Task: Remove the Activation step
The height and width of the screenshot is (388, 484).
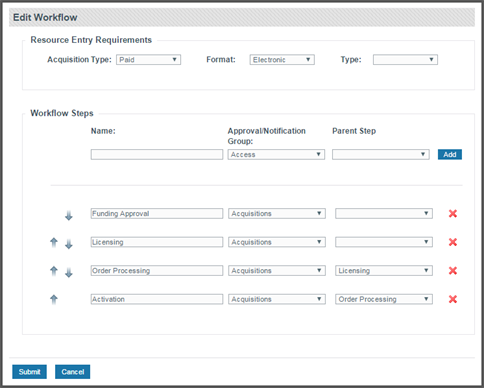Action: click(x=453, y=299)
